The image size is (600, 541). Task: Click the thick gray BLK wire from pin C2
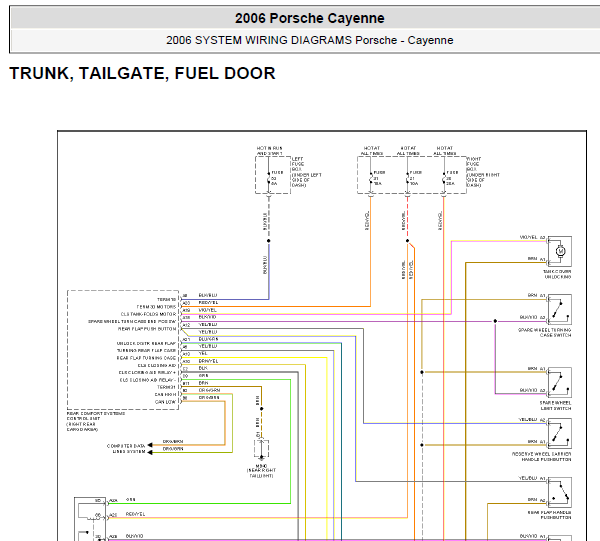[298, 456]
